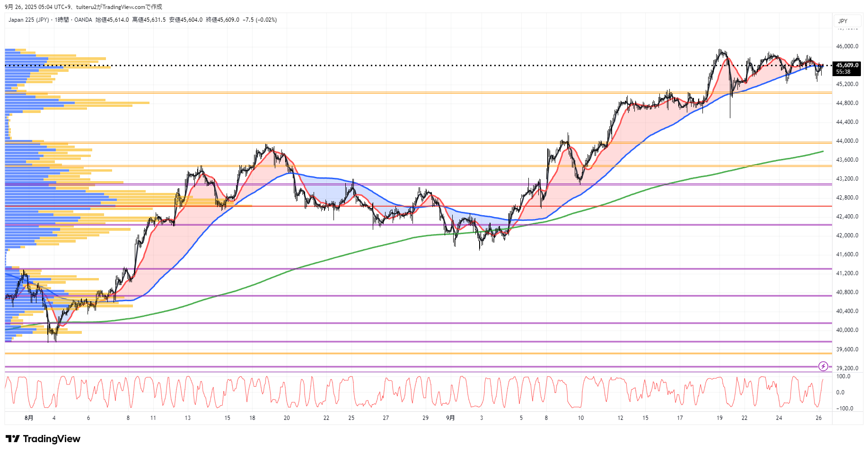
Task: Click the TradingView logo at bottom left
Action: click(x=43, y=439)
